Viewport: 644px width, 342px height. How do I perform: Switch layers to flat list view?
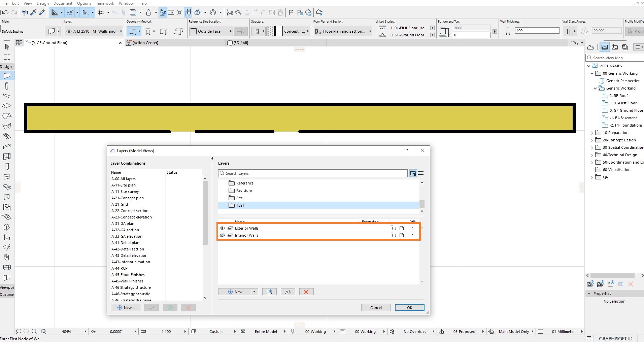(421, 173)
